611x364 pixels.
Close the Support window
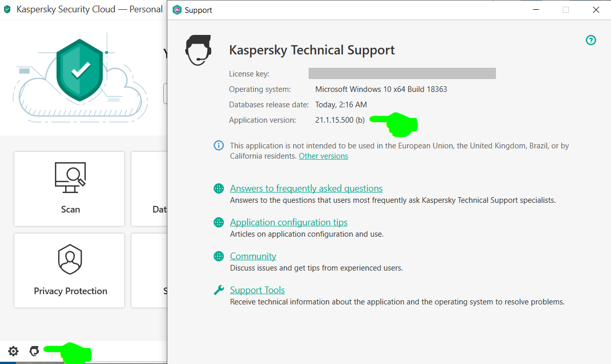(x=596, y=10)
